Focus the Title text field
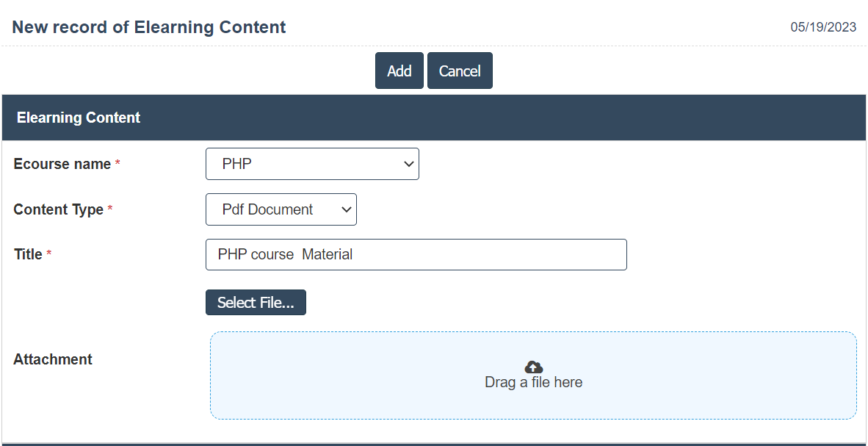This screenshot has width=868, height=446. click(x=416, y=254)
